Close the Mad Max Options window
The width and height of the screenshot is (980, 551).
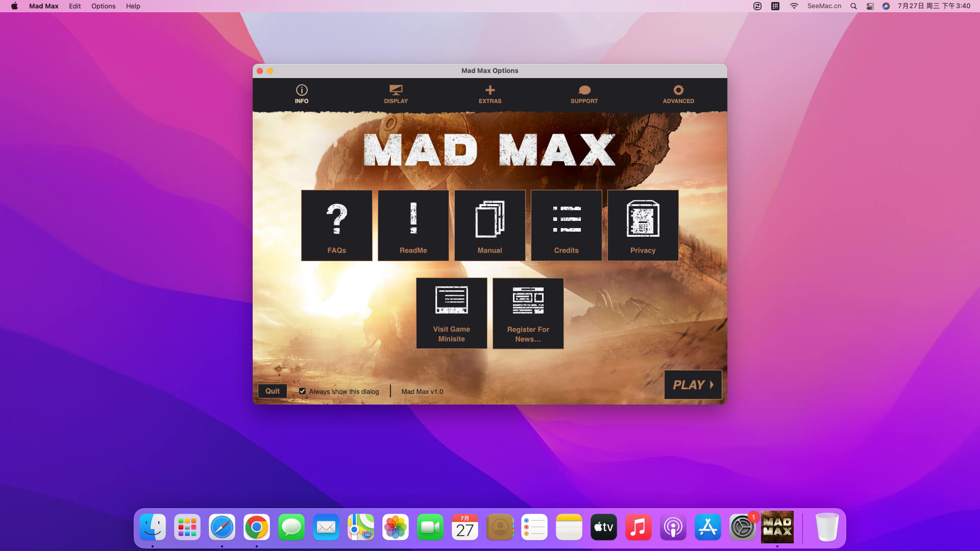point(260,71)
